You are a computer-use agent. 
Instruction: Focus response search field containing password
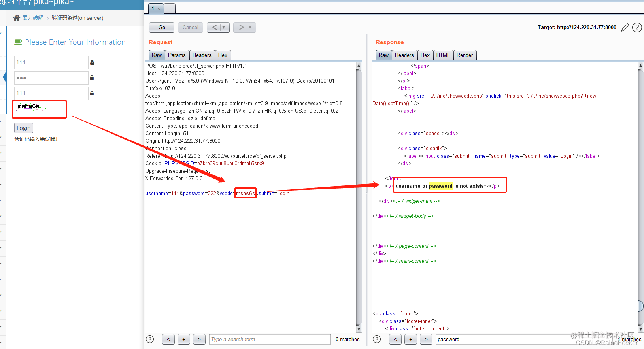point(526,339)
